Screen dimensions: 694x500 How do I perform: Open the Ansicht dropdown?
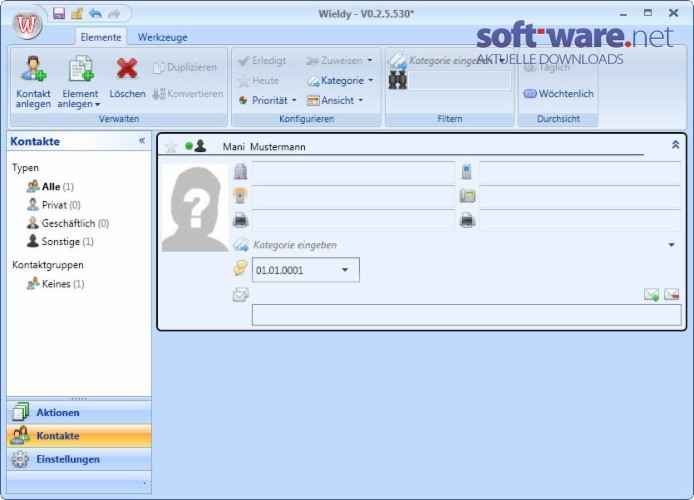tap(335, 100)
